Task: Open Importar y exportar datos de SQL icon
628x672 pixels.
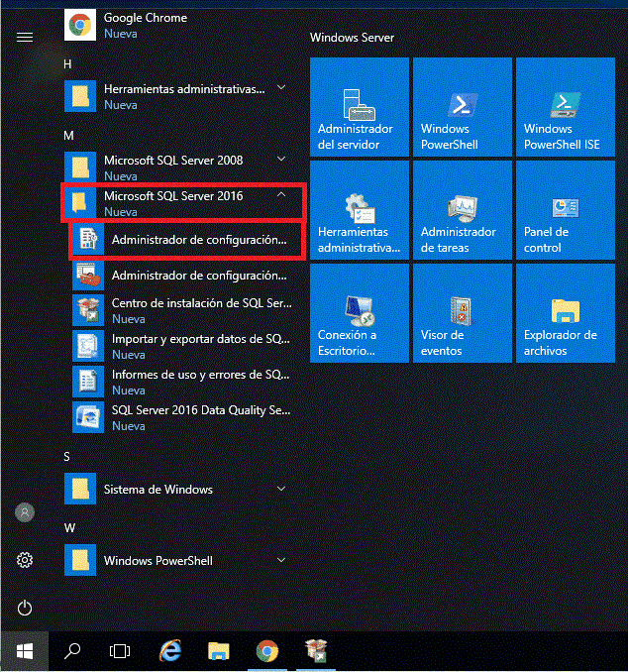Action: (x=88, y=346)
